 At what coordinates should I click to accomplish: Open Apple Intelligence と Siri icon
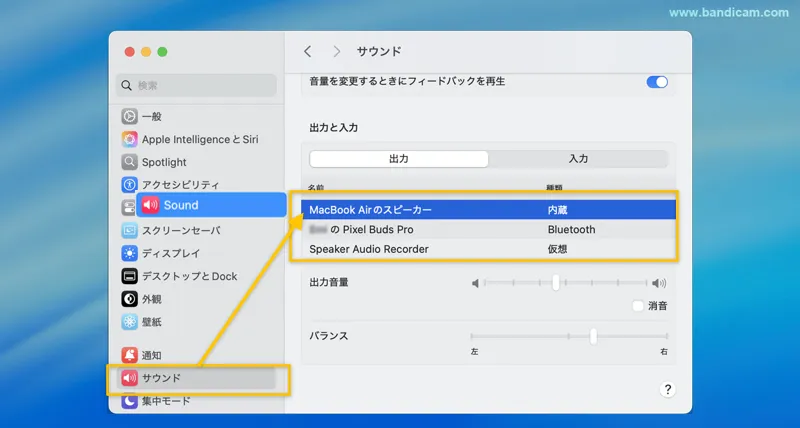pyautogui.click(x=130, y=139)
